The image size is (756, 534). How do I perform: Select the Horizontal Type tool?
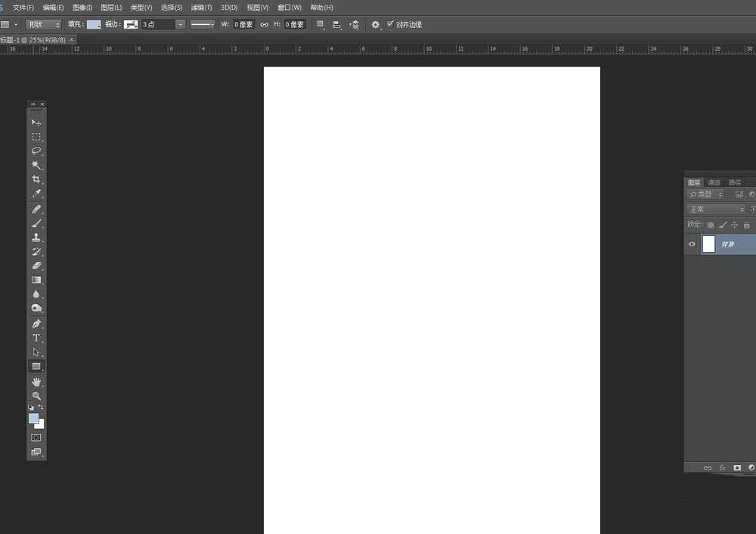(x=36, y=338)
